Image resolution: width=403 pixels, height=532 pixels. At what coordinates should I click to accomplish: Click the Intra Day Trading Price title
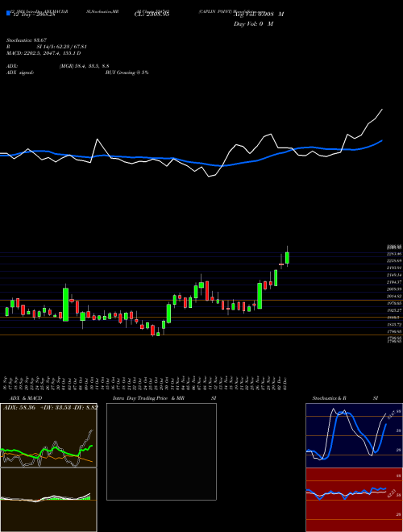tap(140, 398)
